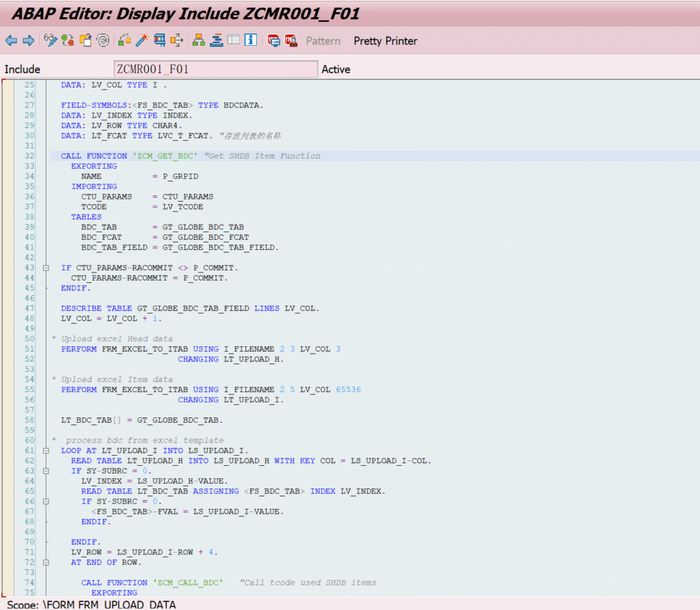This screenshot has height=610, width=700.
Task: Open the blue Help info icon
Action: click(x=251, y=41)
